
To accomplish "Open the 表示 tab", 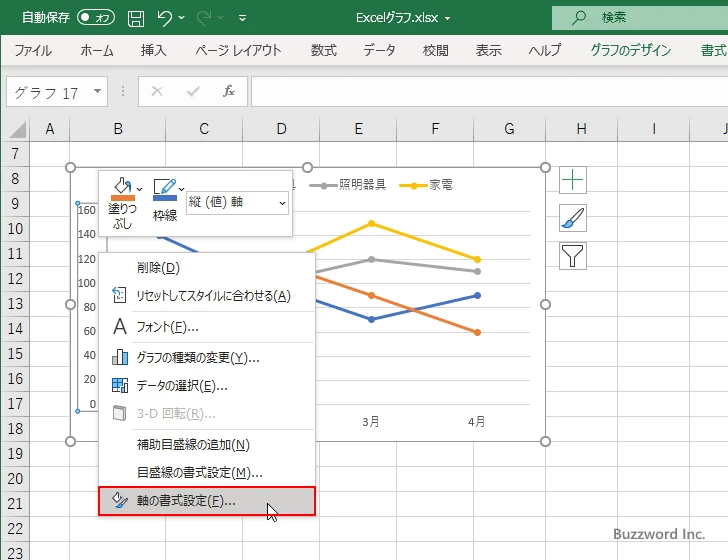I will 488,50.
